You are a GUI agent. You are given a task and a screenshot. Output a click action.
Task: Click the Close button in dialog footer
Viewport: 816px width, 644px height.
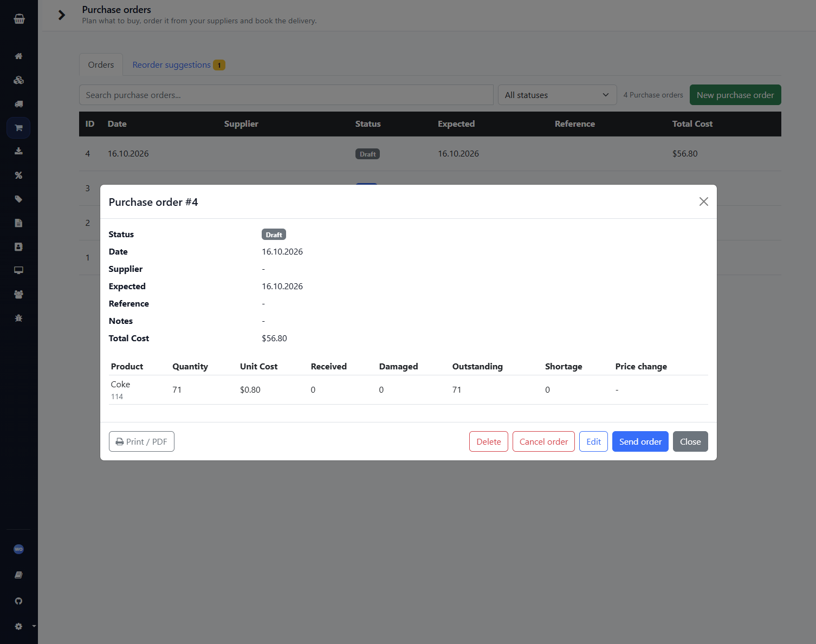point(690,441)
